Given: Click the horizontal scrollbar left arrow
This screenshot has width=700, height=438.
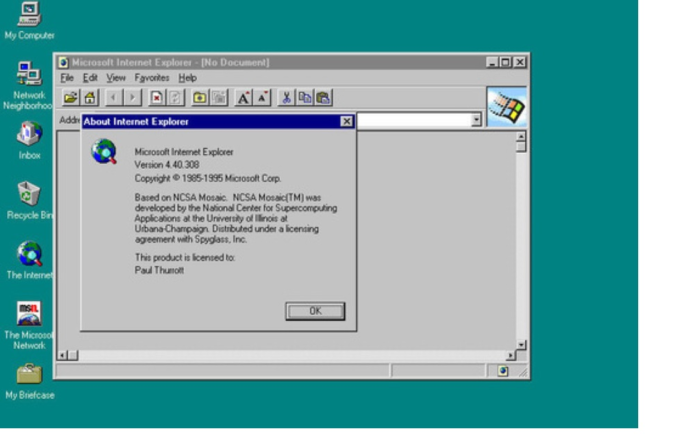Looking at the screenshot, I should [62, 355].
